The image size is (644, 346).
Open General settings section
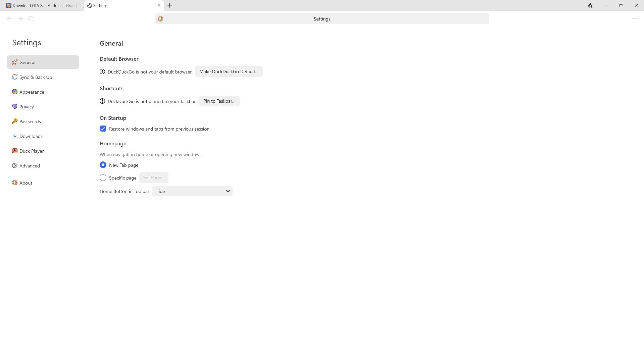click(43, 62)
